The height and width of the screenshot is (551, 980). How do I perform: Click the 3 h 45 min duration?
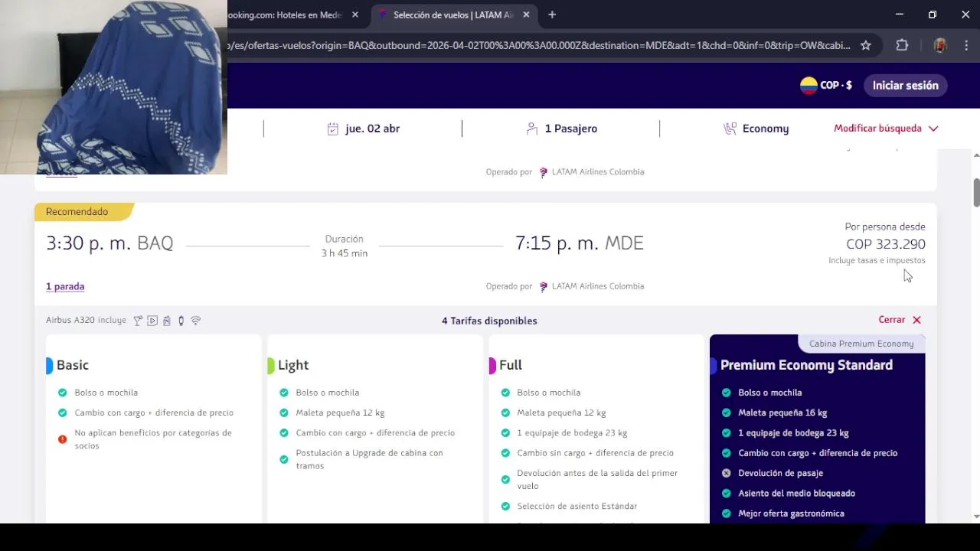345,253
